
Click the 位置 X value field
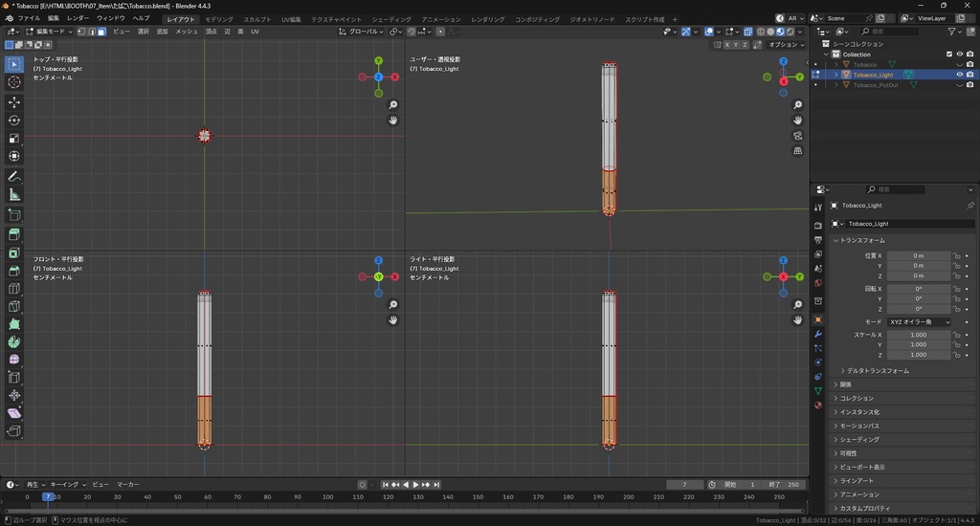[x=919, y=255]
